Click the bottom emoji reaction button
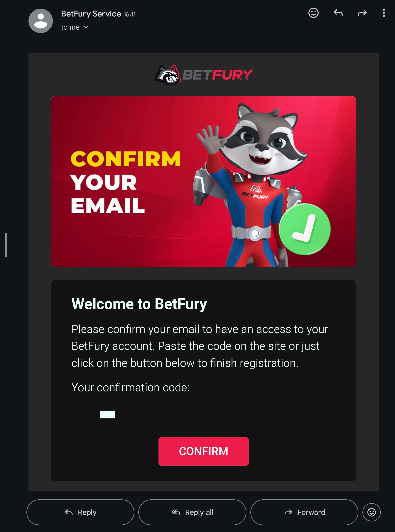This screenshot has height=532, width=395. click(x=371, y=512)
